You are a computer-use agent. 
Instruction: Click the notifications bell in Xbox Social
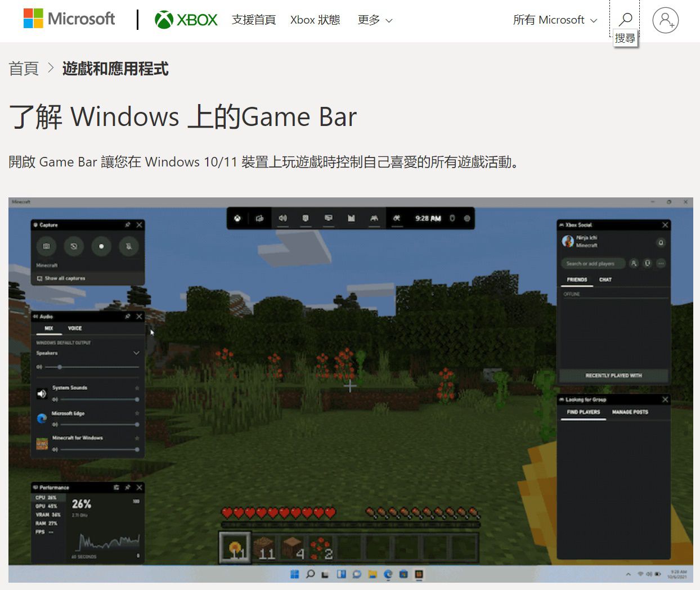661,243
